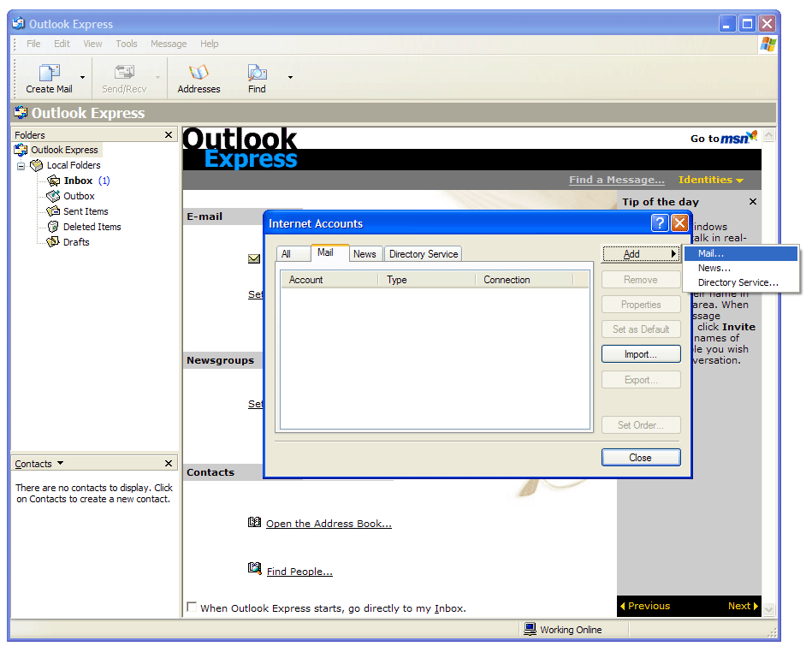Click the Create Mail toolbar icon

[49, 73]
